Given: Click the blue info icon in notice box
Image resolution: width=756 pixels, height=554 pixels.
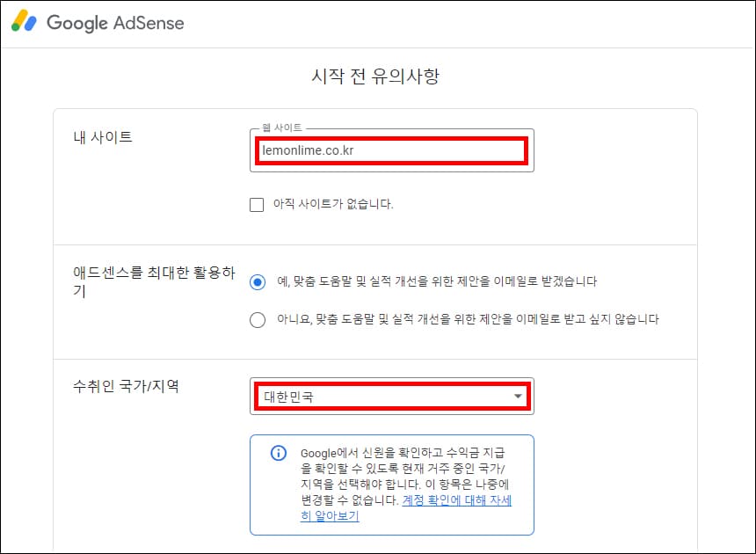Looking at the screenshot, I should [279, 452].
